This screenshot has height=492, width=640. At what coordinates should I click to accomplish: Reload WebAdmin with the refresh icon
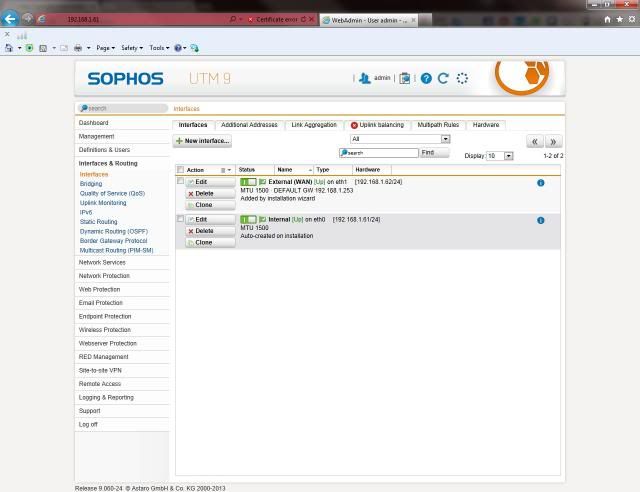coord(443,78)
